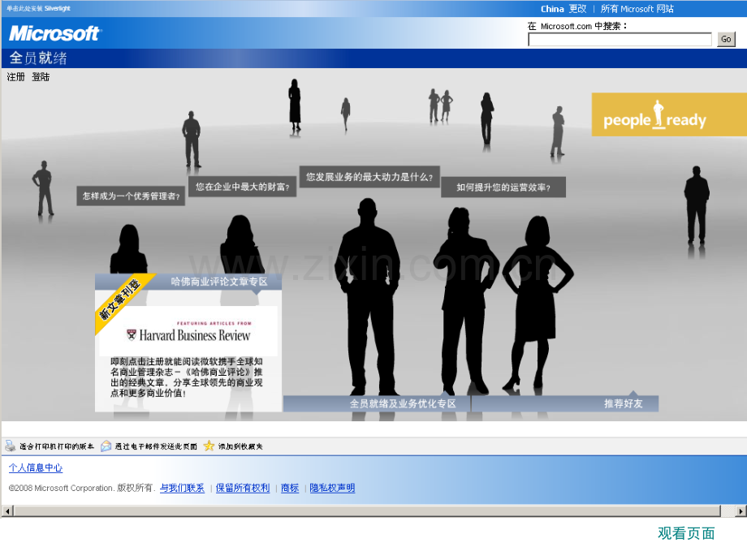Screen dimensions: 747x560
Task: Click the Harvard article description paragraph
Action: (186, 377)
